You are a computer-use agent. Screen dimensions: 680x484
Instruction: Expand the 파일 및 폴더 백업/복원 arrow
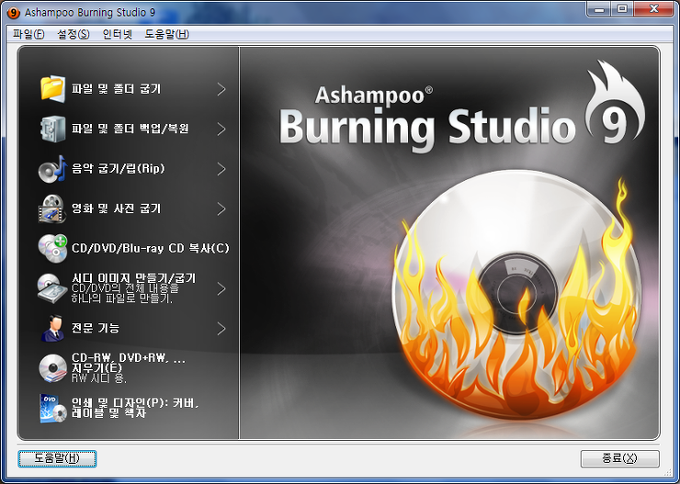[222, 129]
